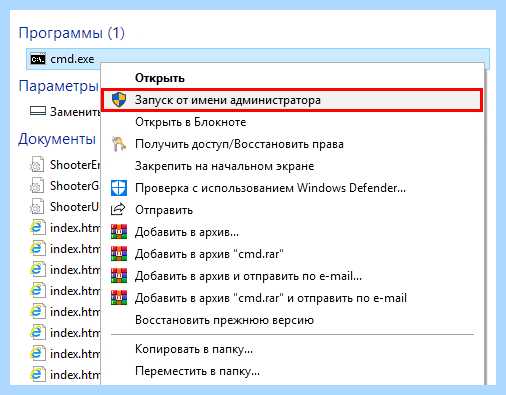The image size is (506, 395).
Task: Open the ShooterG document result
Action: [65, 186]
